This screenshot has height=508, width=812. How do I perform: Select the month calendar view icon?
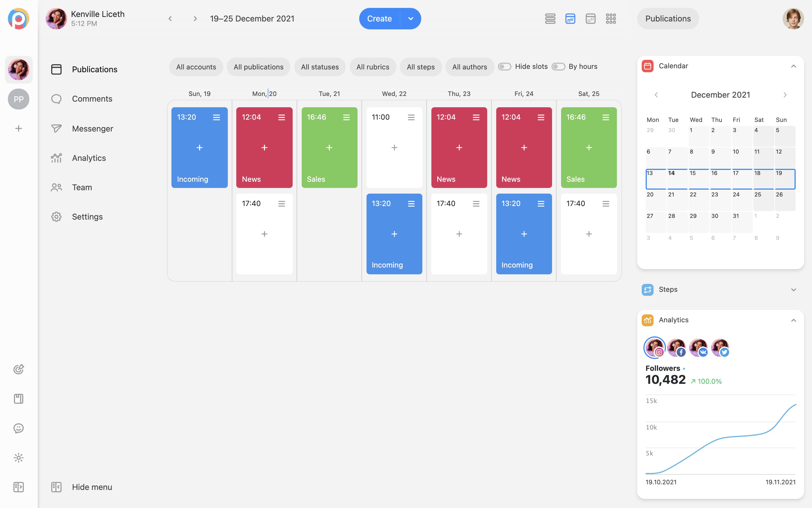(591, 18)
